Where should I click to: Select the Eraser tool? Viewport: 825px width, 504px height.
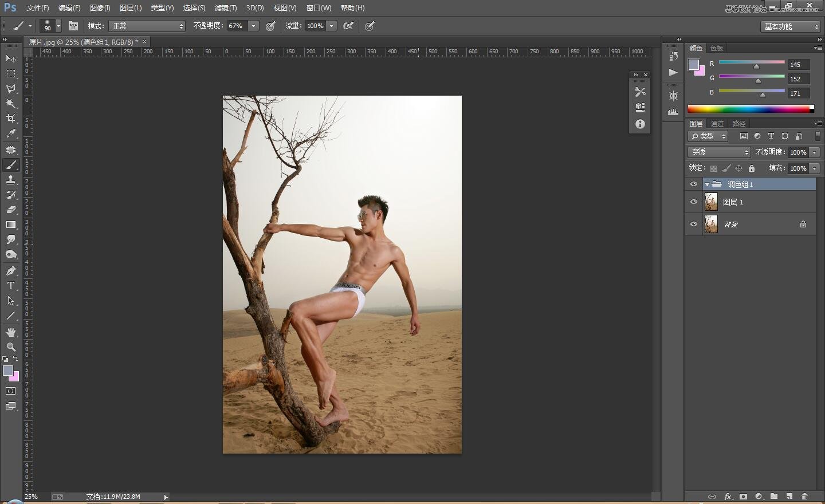[x=11, y=210]
